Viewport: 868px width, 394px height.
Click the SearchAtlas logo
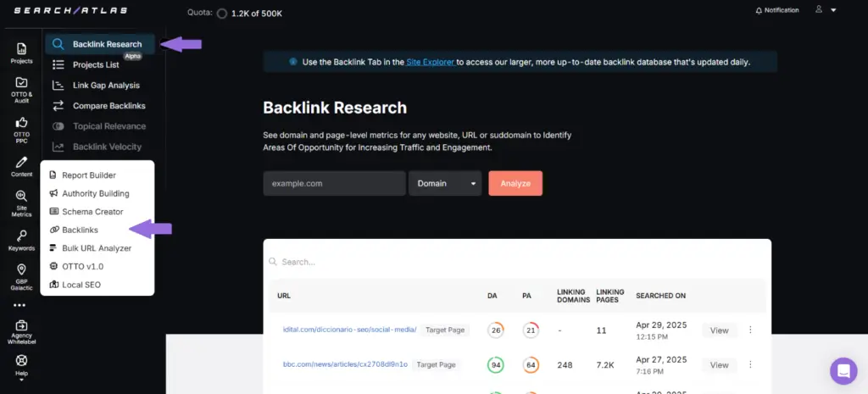click(x=70, y=10)
